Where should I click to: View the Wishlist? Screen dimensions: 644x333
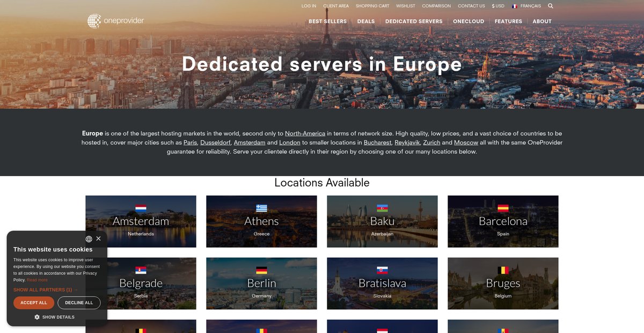tap(406, 6)
